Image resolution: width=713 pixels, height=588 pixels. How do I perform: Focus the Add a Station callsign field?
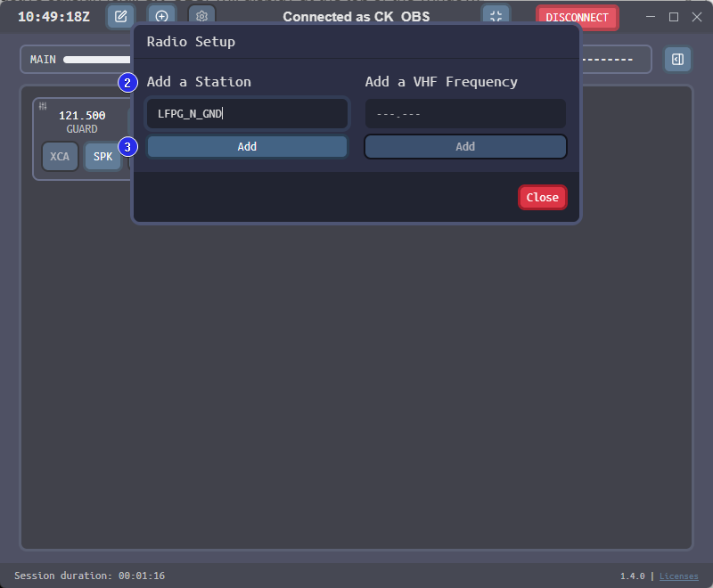(247, 114)
